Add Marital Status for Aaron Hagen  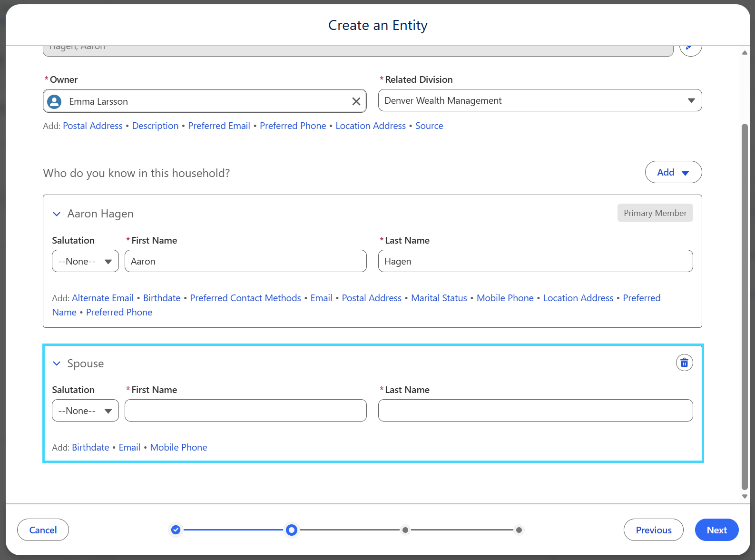pyautogui.click(x=439, y=298)
